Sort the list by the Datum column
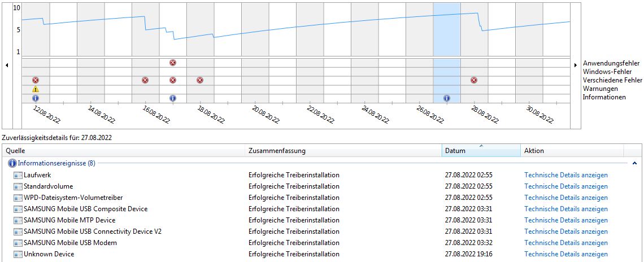644x262 pixels. coord(481,151)
